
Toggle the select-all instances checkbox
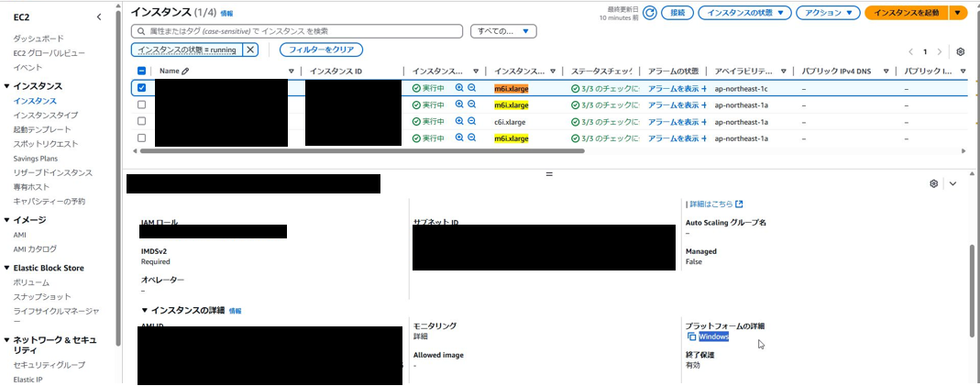pyautogui.click(x=142, y=72)
